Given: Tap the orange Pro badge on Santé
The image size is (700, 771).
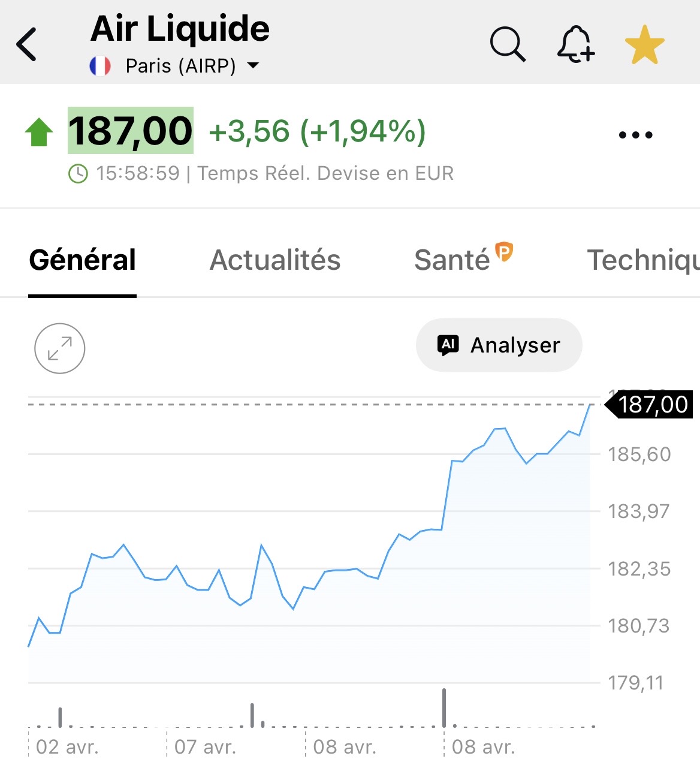Looking at the screenshot, I should pos(505,252).
